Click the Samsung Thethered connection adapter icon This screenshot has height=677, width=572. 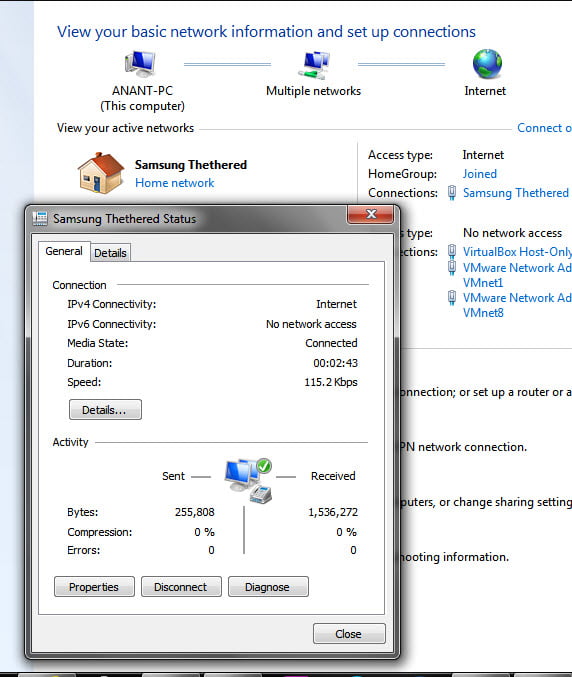click(x=452, y=193)
